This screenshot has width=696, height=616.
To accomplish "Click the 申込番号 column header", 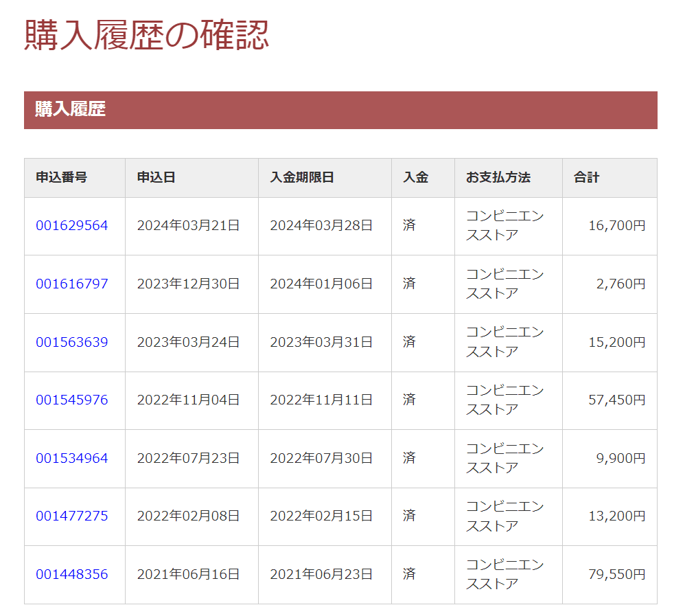I will [54, 177].
